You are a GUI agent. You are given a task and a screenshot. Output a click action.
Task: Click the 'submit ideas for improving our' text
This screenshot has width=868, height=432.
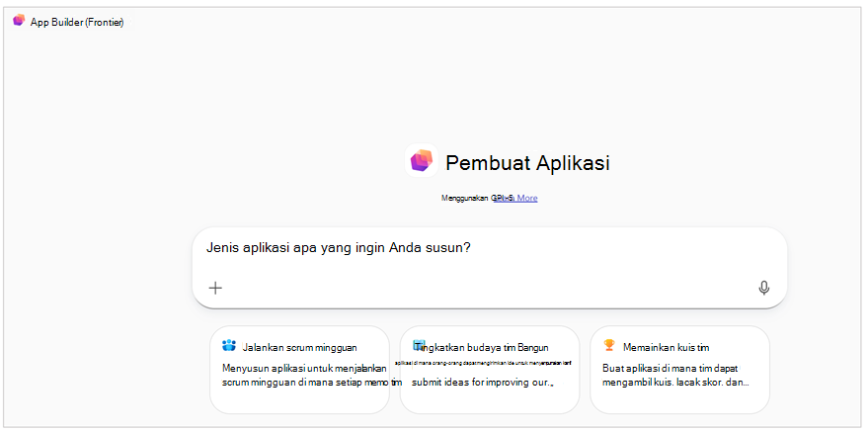[x=483, y=383]
